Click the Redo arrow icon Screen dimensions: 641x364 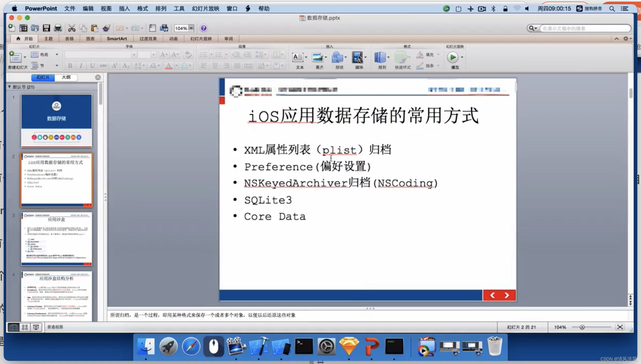pos(135,28)
